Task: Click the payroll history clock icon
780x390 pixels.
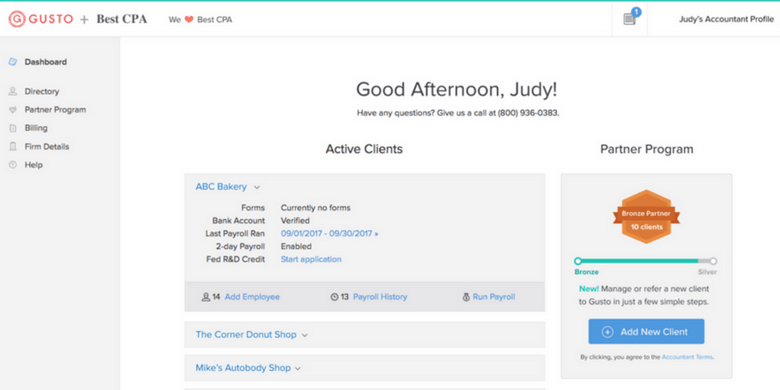Action: (x=334, y=297)
